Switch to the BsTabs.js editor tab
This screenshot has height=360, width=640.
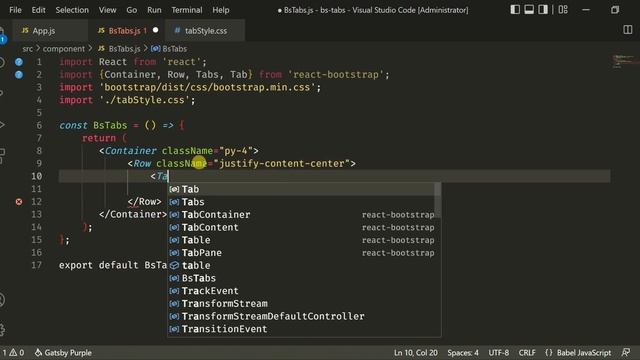[x=127, y=31]
